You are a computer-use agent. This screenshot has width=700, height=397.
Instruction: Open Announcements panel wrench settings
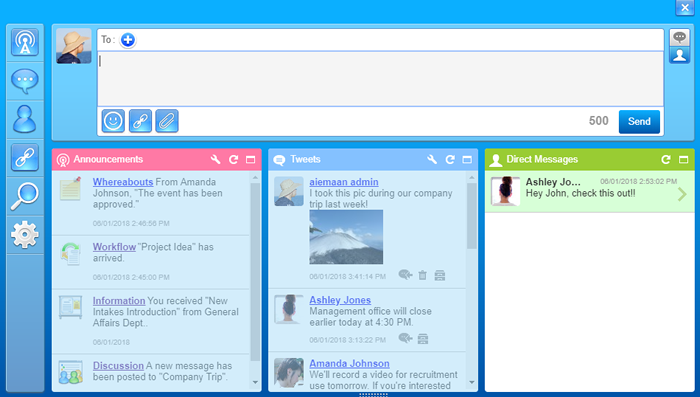click(x=216, y=159)
